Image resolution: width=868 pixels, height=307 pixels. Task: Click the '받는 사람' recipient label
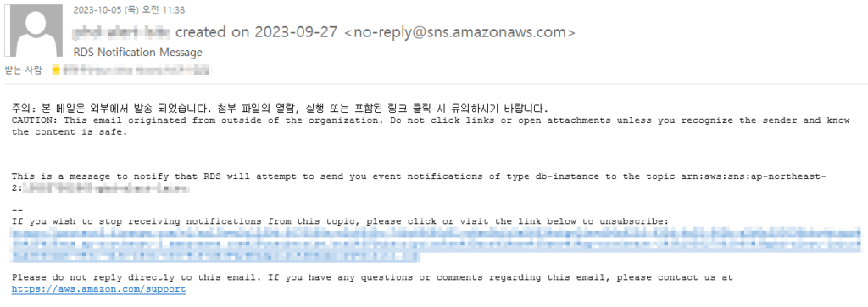pyautogui.click(x=23, y=70)
